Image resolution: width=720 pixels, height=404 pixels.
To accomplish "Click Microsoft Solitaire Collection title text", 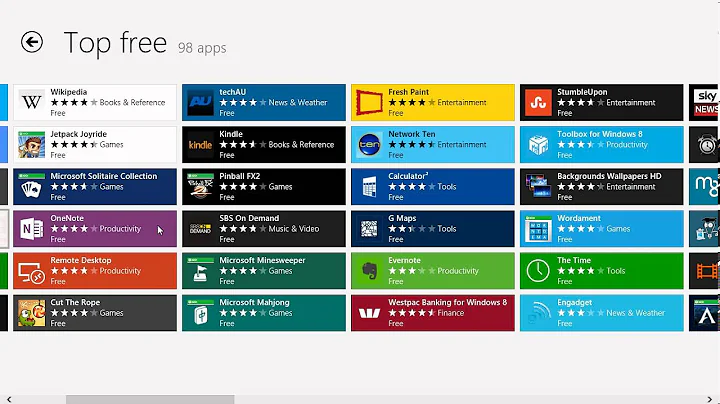I will tap(103, 176).
